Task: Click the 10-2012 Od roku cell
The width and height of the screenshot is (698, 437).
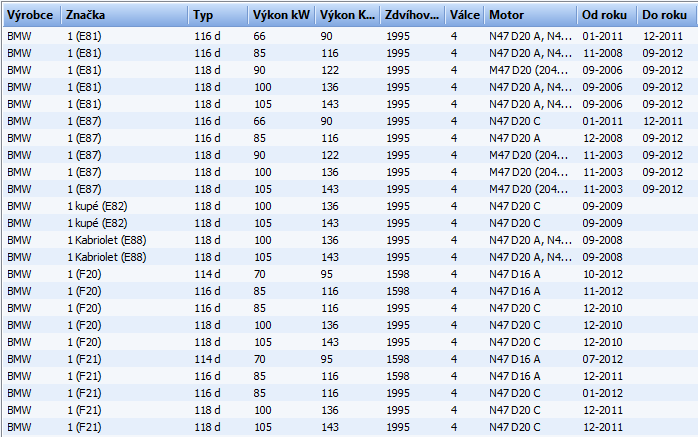Action: pos(603,274)
